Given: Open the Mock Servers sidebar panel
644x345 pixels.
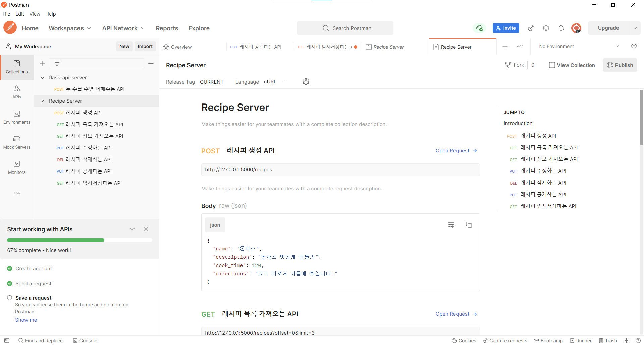Looking at the screenshot, I should pos(17,142).
